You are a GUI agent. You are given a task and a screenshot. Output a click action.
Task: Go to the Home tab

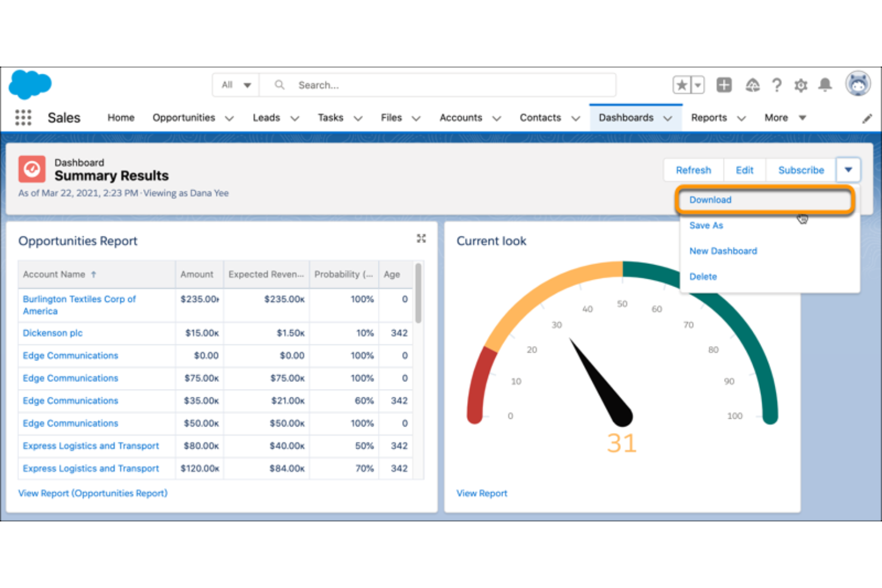click(121, 117)
